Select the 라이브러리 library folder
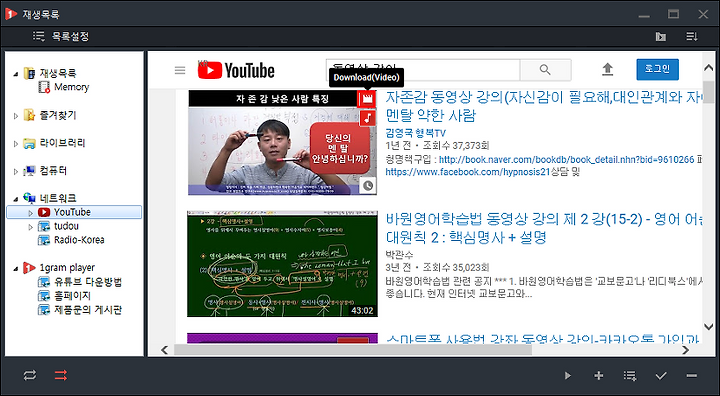The height and width of the screenshot is (396, 720). pos(54,143)
